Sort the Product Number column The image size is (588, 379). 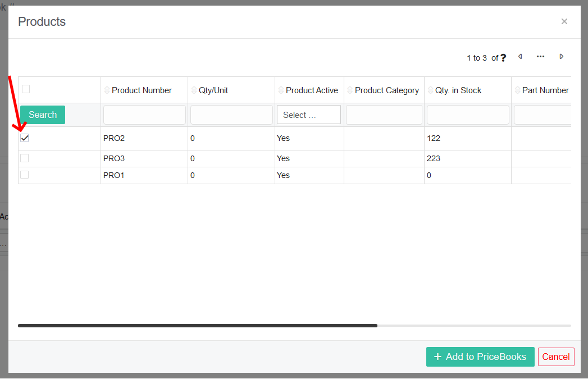(x=107, y=90)
